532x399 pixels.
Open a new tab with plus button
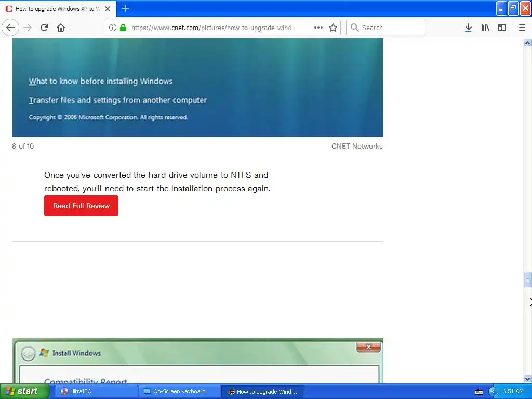[x=125, y=8]
